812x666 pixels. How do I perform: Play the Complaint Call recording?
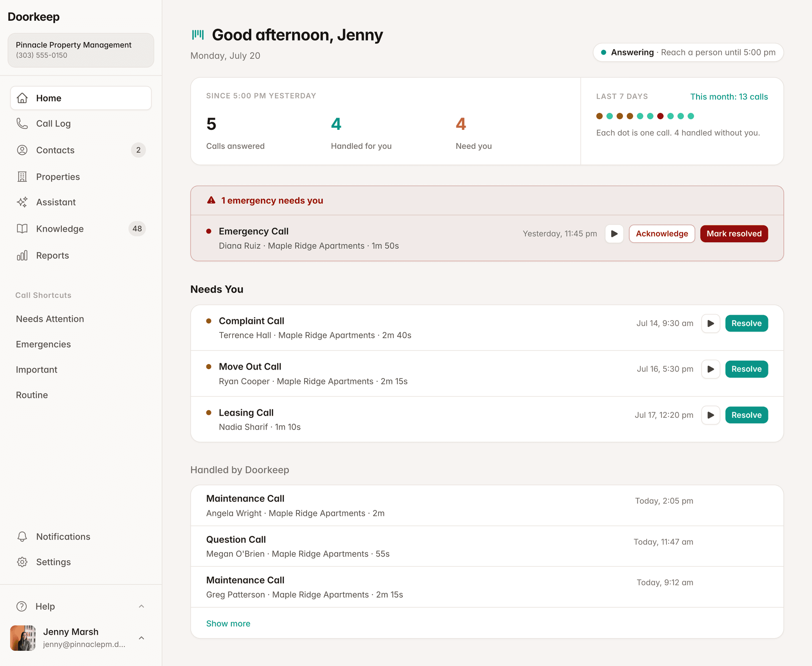pyautogui.click(x=711, y=323)
